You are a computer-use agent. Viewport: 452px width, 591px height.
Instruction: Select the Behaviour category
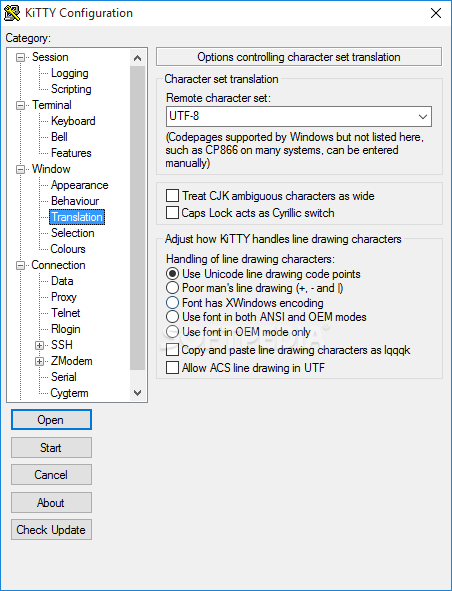[75, 201]
